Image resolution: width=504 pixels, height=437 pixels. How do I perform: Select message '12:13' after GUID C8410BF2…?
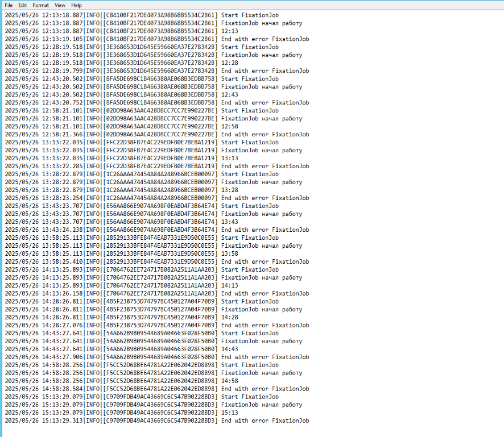[x=229, y=31]
